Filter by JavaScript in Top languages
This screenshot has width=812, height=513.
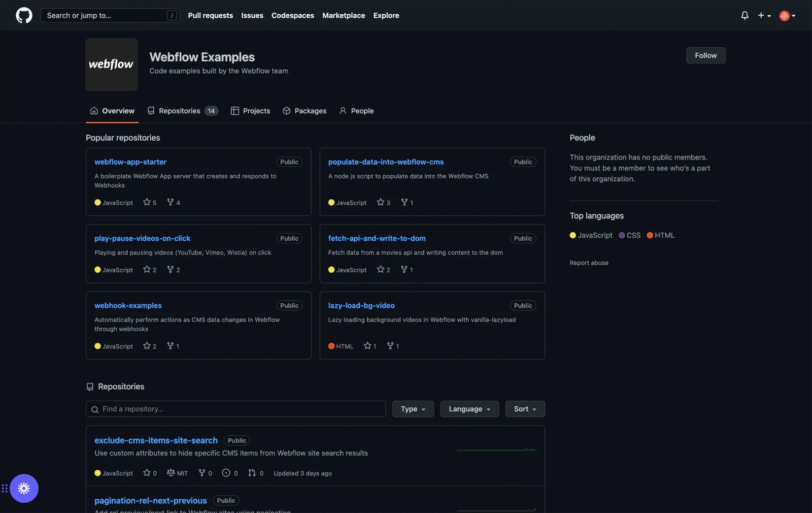point(591,235)
